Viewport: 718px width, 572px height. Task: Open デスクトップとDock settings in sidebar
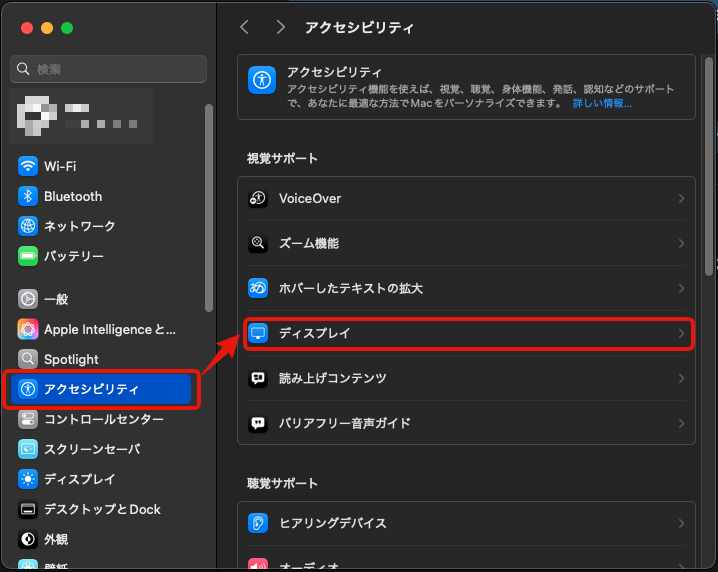tap(102, 509)
